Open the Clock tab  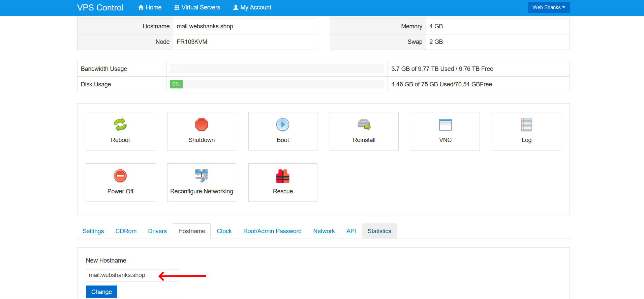pyautogui.click(x=224, y=231)
